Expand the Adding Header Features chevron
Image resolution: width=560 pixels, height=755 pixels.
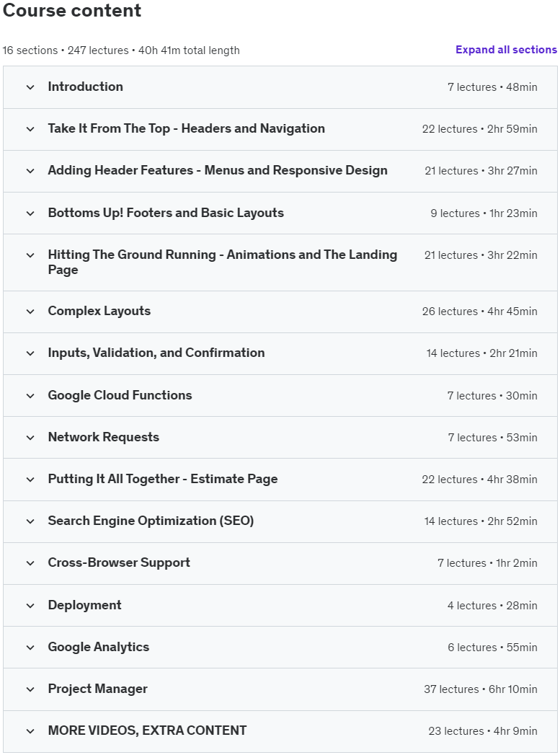click(x=30, y=171)
